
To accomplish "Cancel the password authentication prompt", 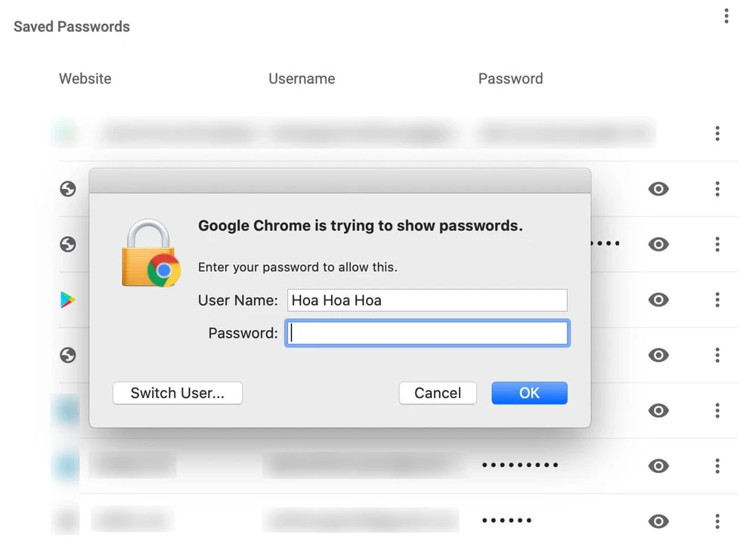I will click(x=438, y=393).
